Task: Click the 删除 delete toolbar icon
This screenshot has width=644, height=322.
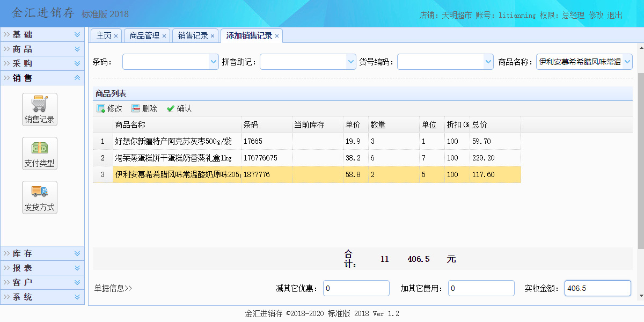Action: tap(136, 108)
